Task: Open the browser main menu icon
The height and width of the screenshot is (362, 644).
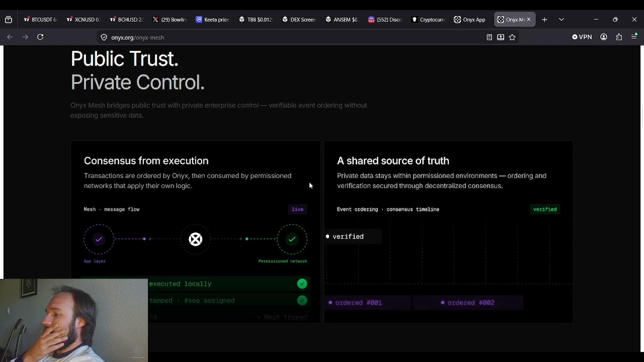Action: pos(634,37)
